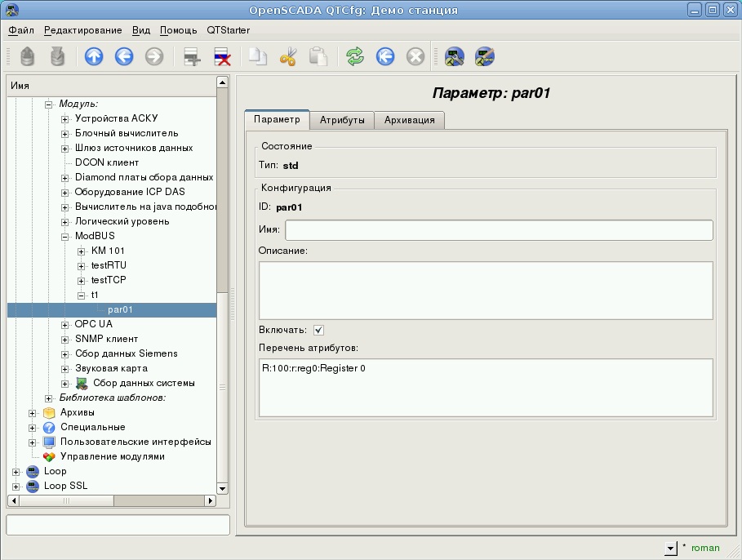Viewport: 742px width, 560px height.
Task: Click the Add item toolbar icon
Action: [x=192, y=56]
